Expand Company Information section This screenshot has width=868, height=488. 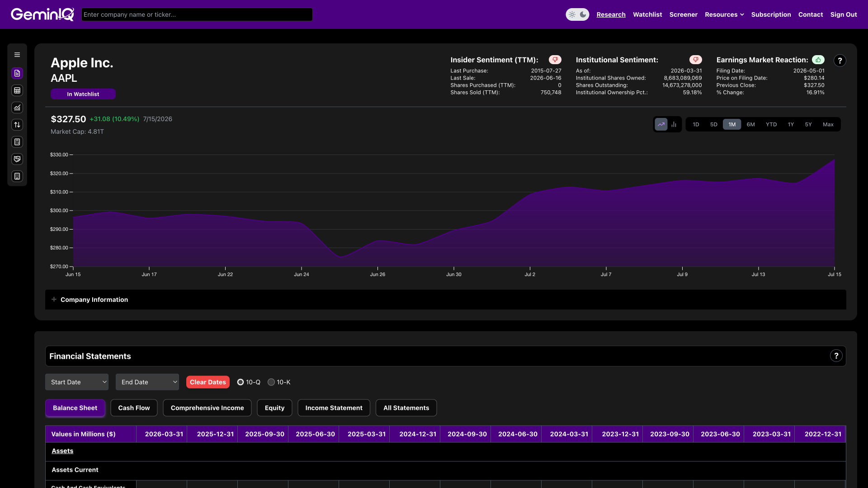click(x=445, y=300)
